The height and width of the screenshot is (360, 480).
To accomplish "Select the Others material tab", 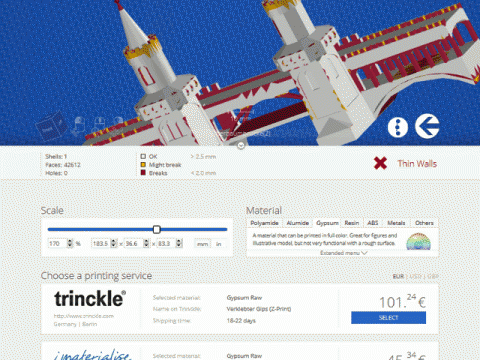I will pos(424,223).
